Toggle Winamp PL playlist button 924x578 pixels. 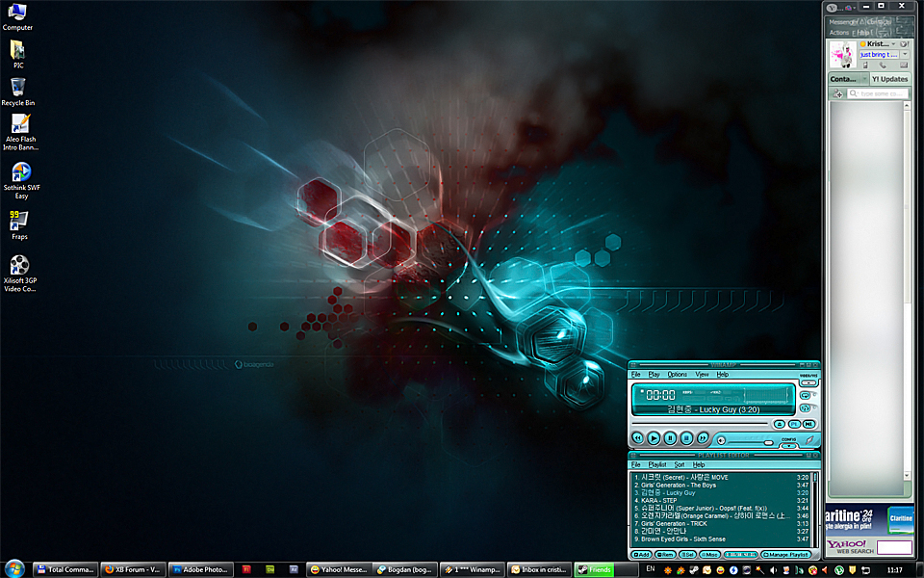pyautogui.click(x=794, y=424)
